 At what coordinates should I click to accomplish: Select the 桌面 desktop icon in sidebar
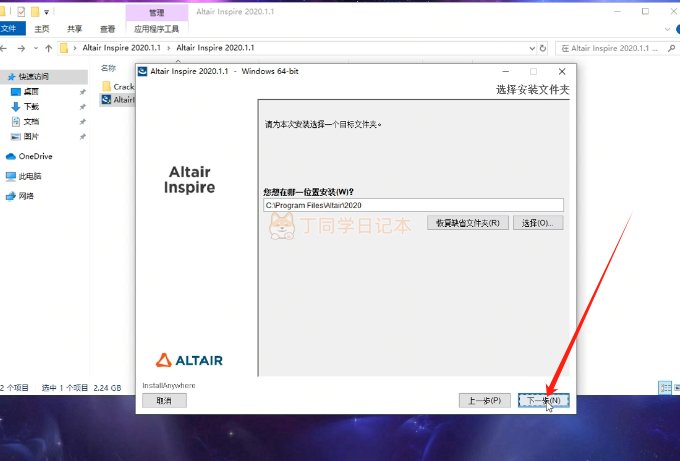click(x=16, y=91)
